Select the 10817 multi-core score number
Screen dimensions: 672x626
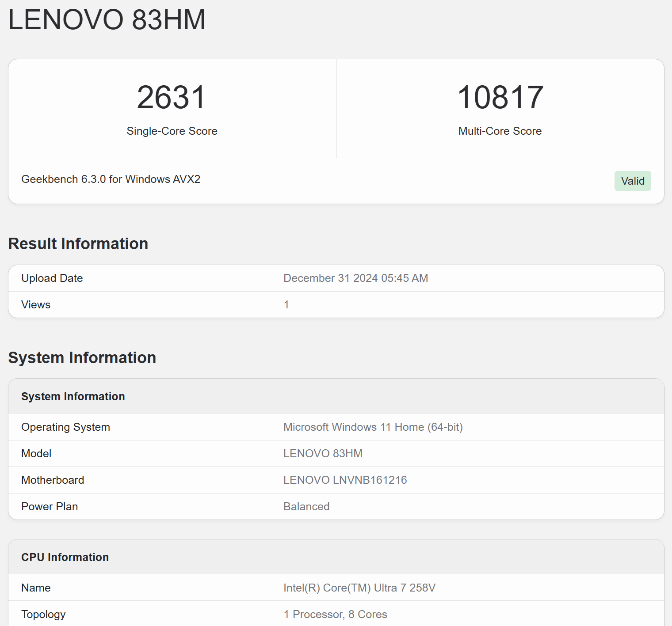(x=500, y=97)
